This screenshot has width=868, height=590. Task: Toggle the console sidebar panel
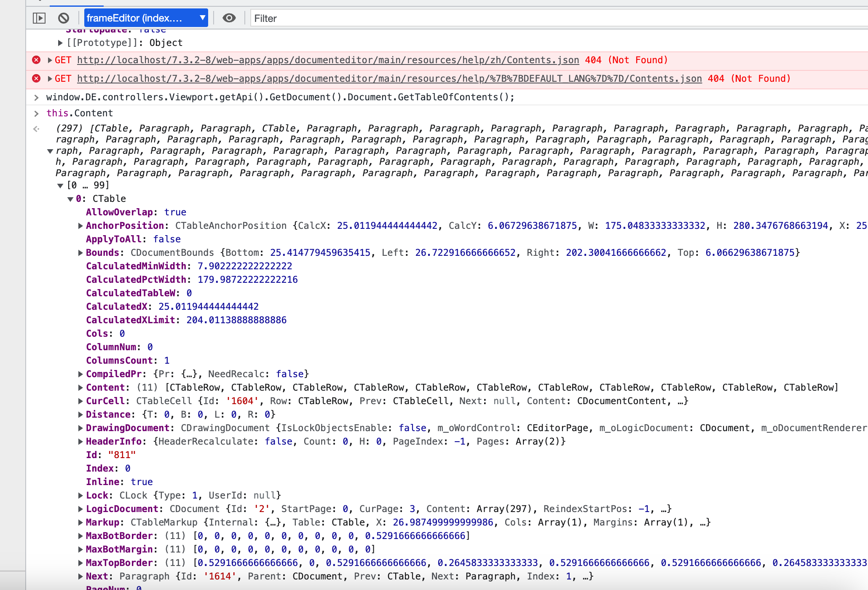40,18
